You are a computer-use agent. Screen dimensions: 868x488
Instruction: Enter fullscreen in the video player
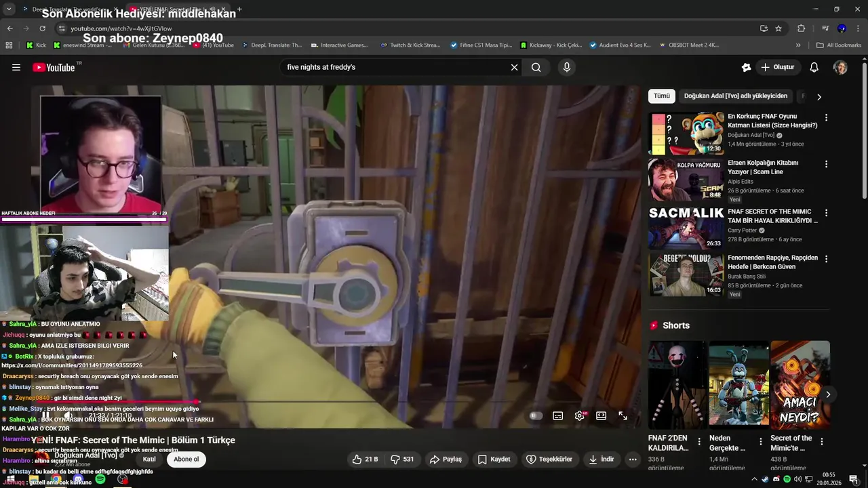623,415
